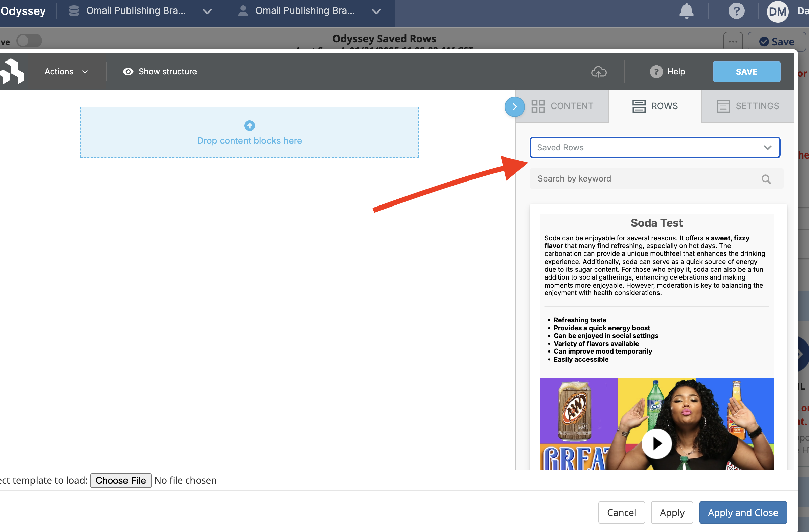This screenshot has height=532, width=809.
Task: Collapse sidebar with blue arrow button
Action: pyautogui.click(x=515, y=107)
